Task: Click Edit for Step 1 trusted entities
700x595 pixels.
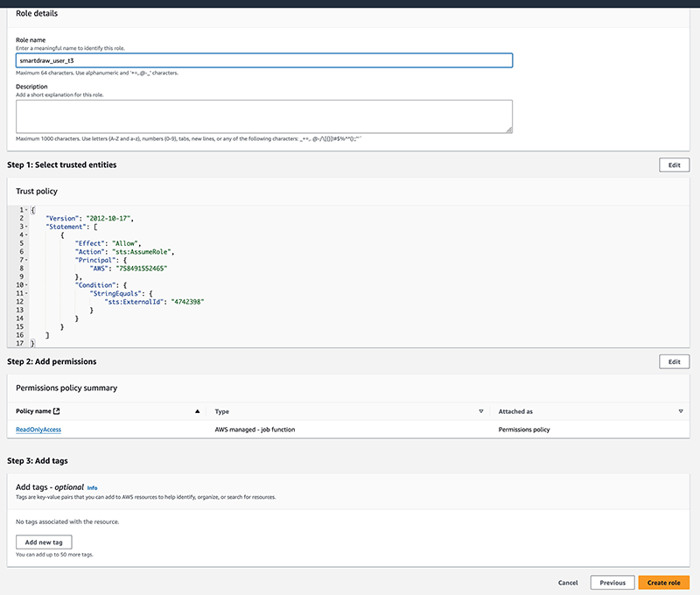Action: (674, 164)
